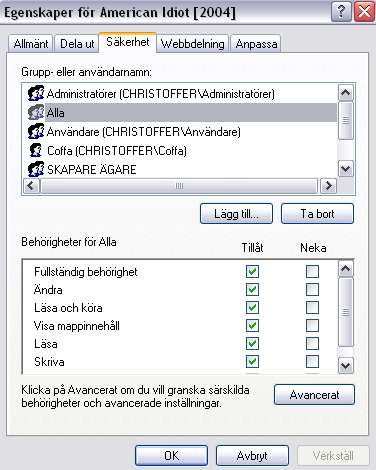Open the Webbdelning tab
This screenshot has width=376, height=470.
192,44
